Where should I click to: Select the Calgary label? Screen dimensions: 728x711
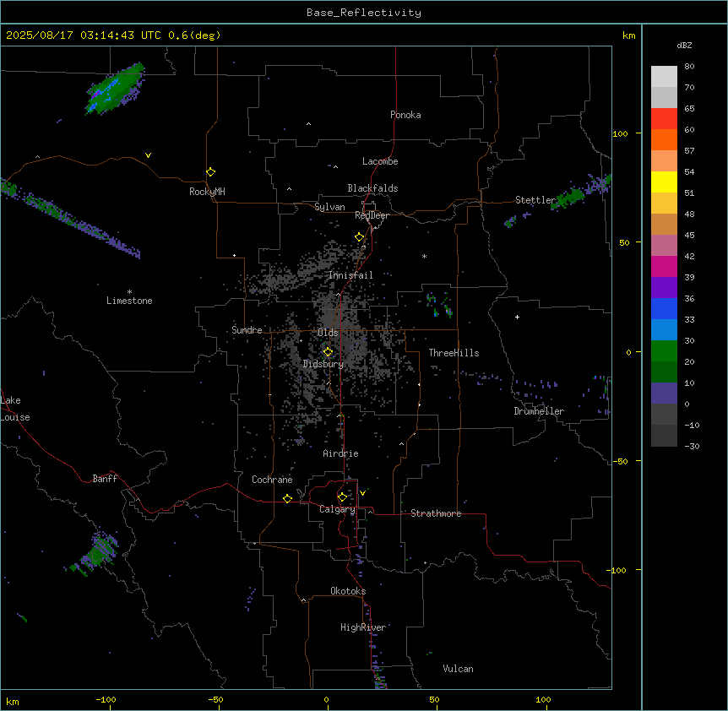pos(337,509)
